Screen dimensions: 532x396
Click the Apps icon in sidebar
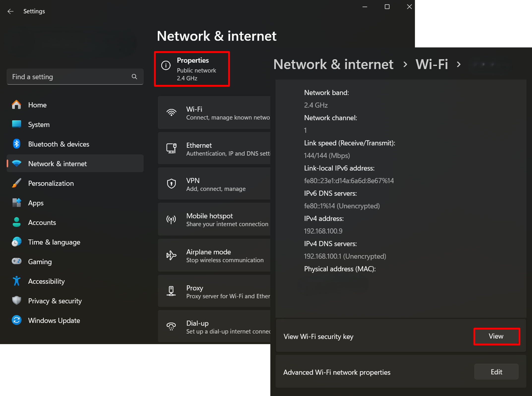17,203
